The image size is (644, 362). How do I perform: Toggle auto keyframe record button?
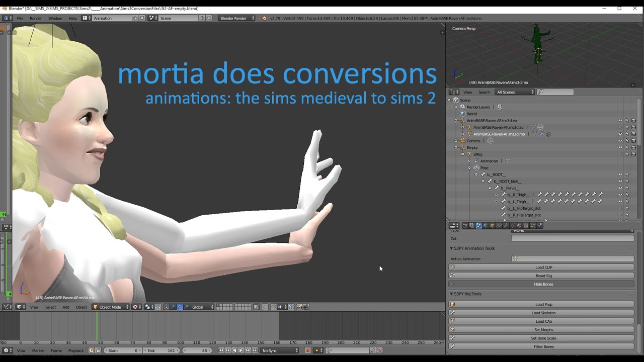(x=307, y=350)
